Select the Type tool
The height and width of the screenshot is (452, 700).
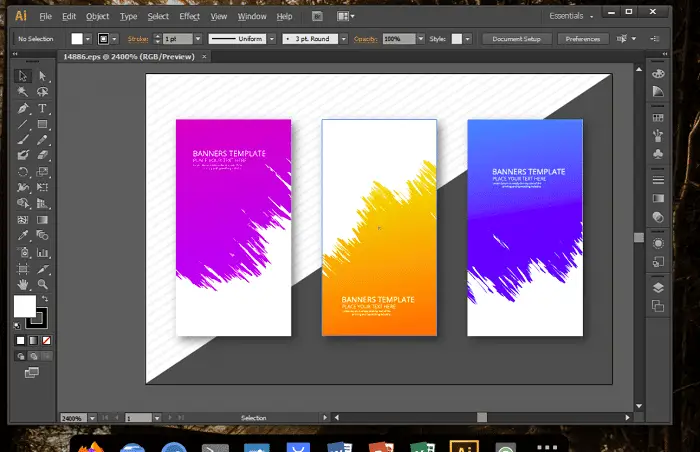(42, 108)
